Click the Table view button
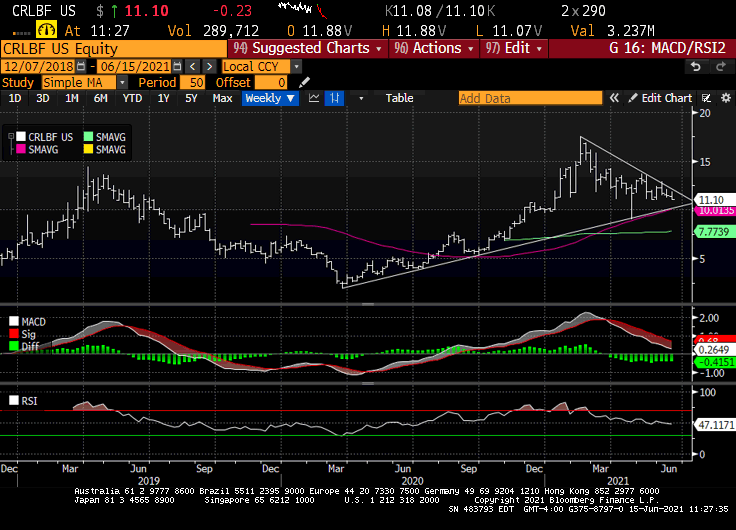 pyautogui.click(x=399, y=98)
